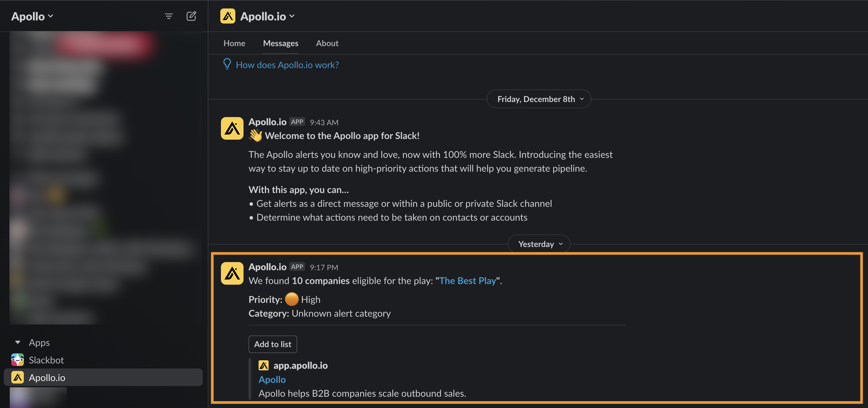Click the 10 companies bold text
Viewport: 868px width, 408px height.
pos(320,281)
